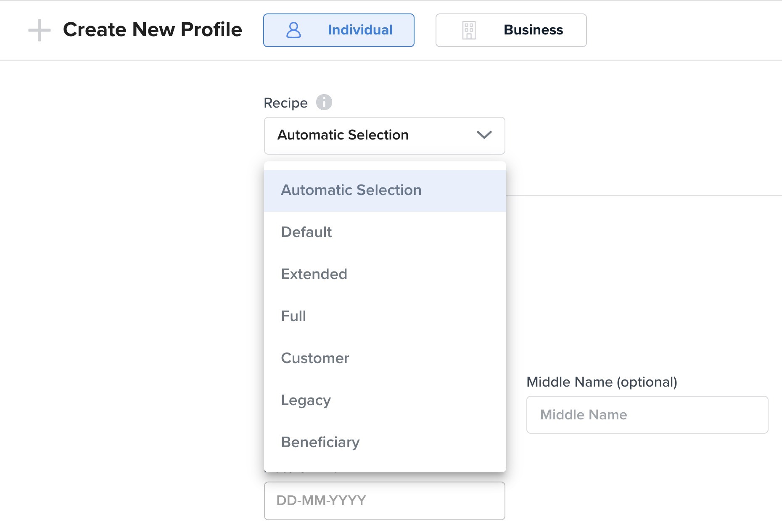Click the person icon in the Individual button
Image resolution: width=782 pixels, height=532 pixels.
(x=293, y=30)
